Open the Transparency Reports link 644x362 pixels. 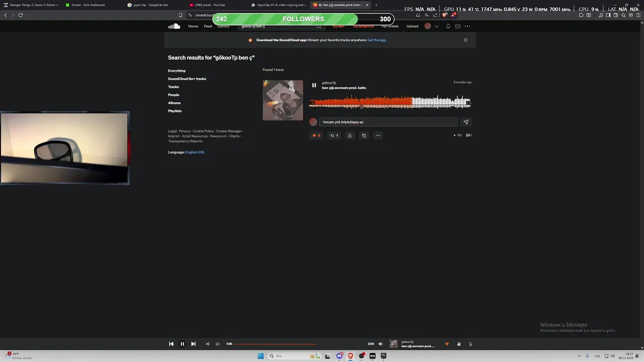click(185, 141)
